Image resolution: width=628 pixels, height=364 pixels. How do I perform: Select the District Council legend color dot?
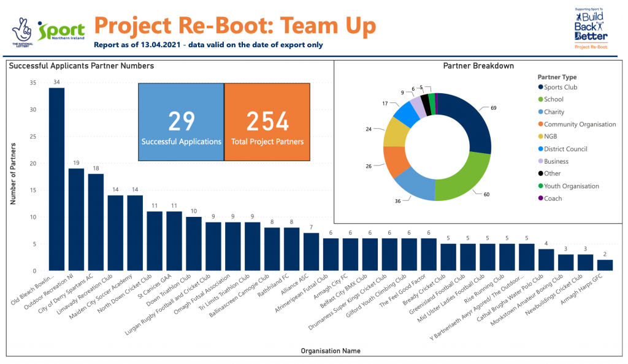(x=541, y=149)
